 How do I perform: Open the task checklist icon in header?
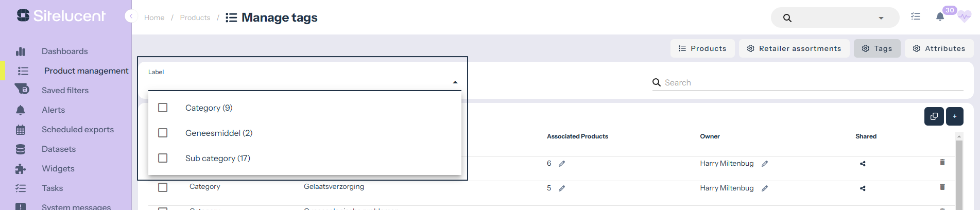916,16
